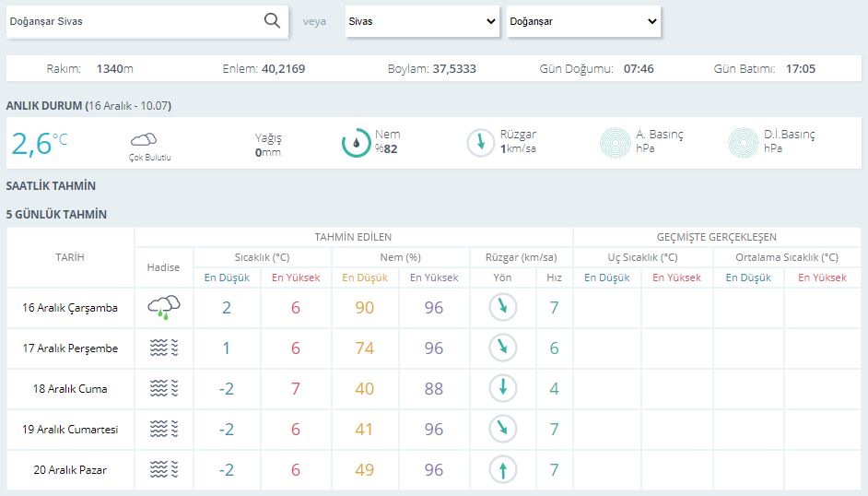Click the 18 Aralık Cuma date row

(70, 389)
